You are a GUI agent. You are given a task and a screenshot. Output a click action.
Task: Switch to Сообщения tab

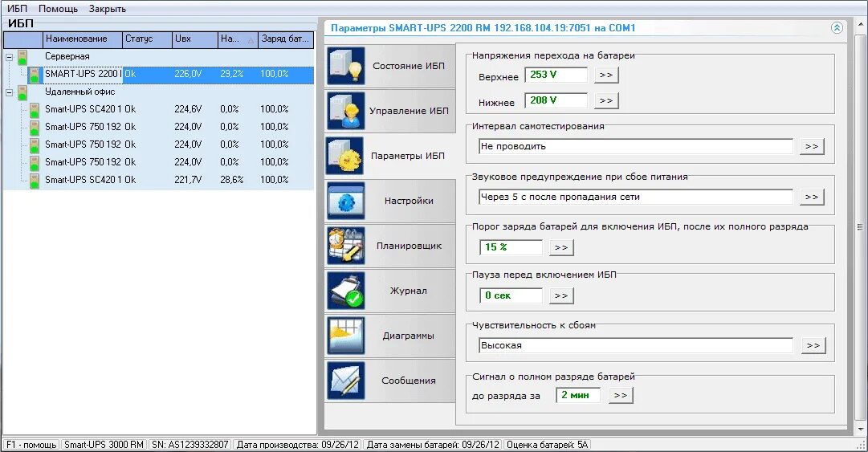tap(390, 380)
